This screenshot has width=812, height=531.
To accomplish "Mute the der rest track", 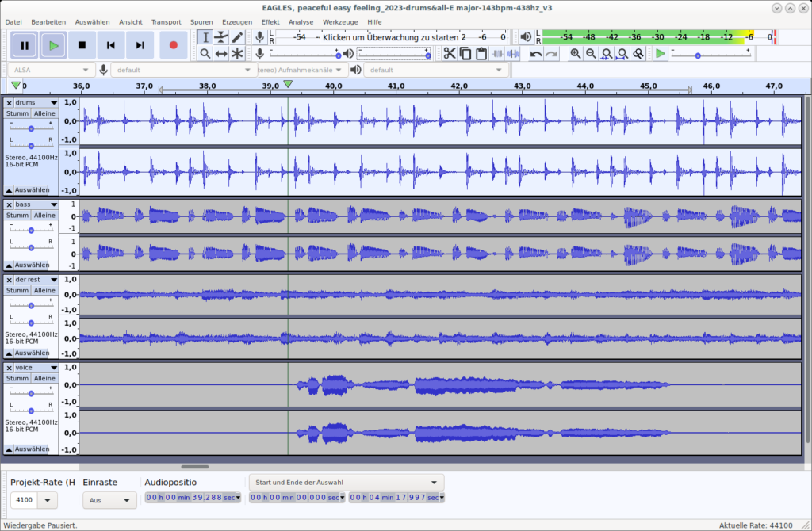I will click(x=17, y=290).
